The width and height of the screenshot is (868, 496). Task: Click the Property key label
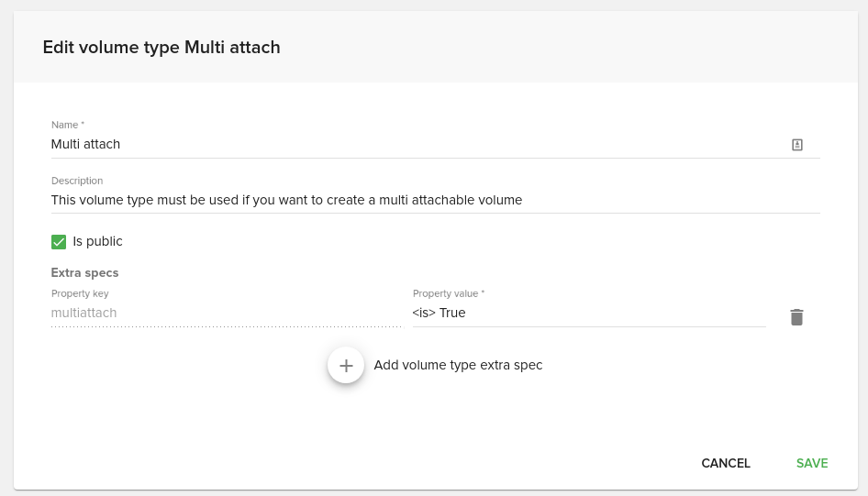(x=80, y=293)
